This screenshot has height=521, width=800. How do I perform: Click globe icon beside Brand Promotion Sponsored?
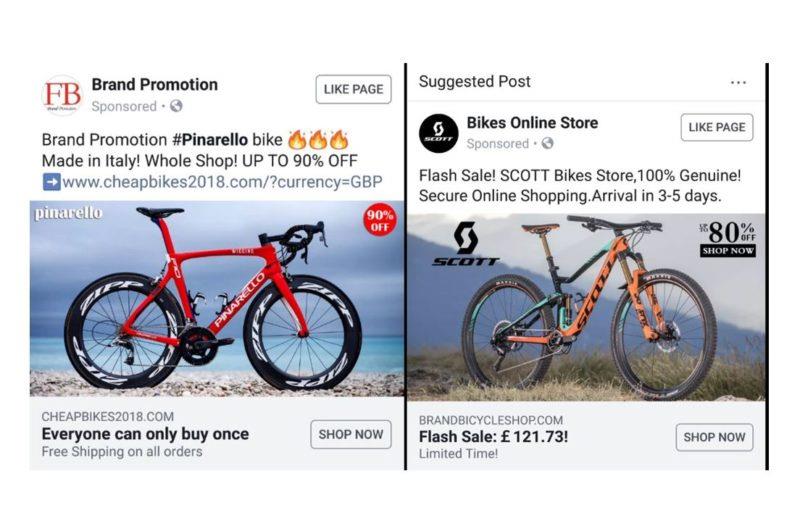(x=176, y=106)
